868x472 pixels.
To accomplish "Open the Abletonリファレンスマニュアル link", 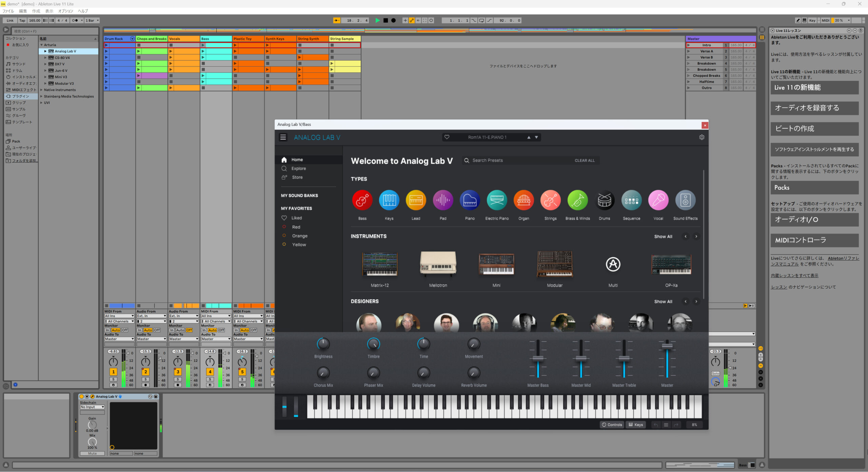I will coord(815,261).
